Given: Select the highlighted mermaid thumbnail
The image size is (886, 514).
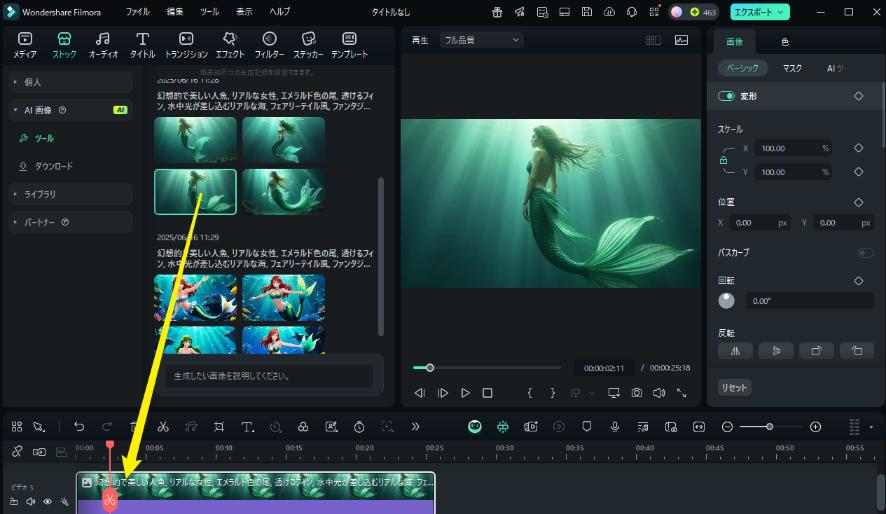Looking at the screenshot, I should point(196,192).
